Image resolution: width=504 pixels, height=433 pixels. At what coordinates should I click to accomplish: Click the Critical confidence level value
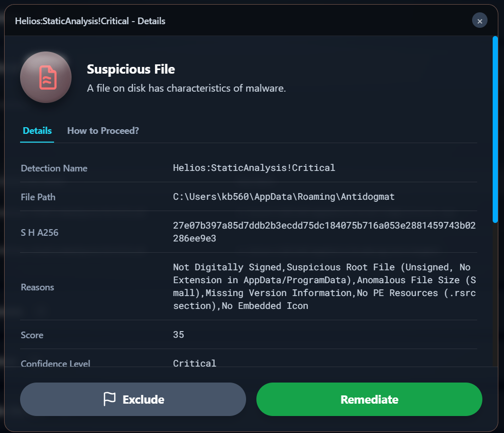pyautogui.click(x=195, y=363)
